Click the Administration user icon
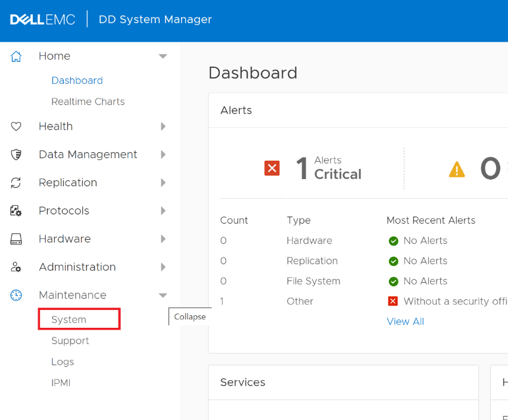This screenshot has width=508, height=420. click(15, 267)
